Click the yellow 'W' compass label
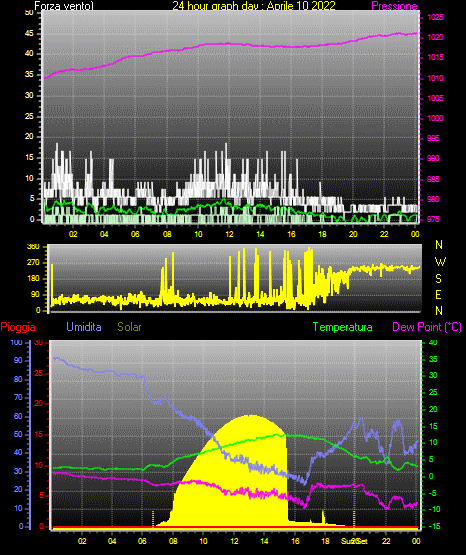Viewport: 466px width, 555px height. (x=440, y=262)
